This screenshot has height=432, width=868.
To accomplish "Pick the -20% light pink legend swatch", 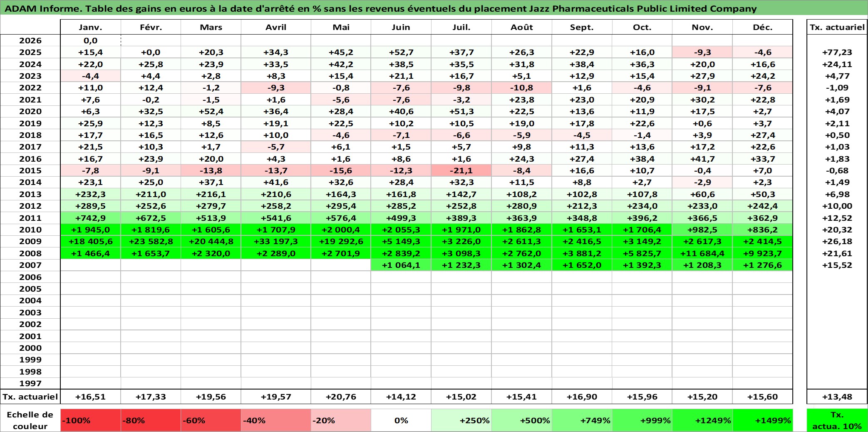I will point(341,420).
